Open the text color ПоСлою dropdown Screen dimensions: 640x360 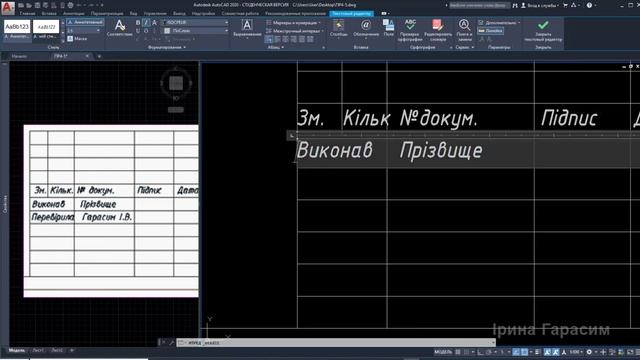[x=196, y=31]
